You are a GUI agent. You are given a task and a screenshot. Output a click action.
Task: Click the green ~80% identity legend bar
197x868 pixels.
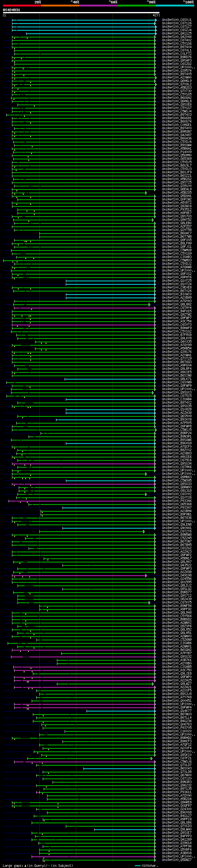click(x=137, y=6)
